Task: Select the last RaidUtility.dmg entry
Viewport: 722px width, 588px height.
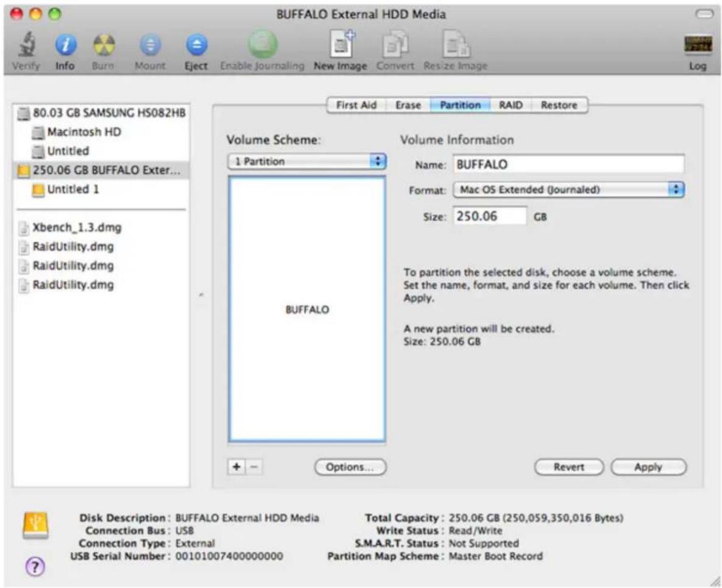Action: [x=101, y=285]
